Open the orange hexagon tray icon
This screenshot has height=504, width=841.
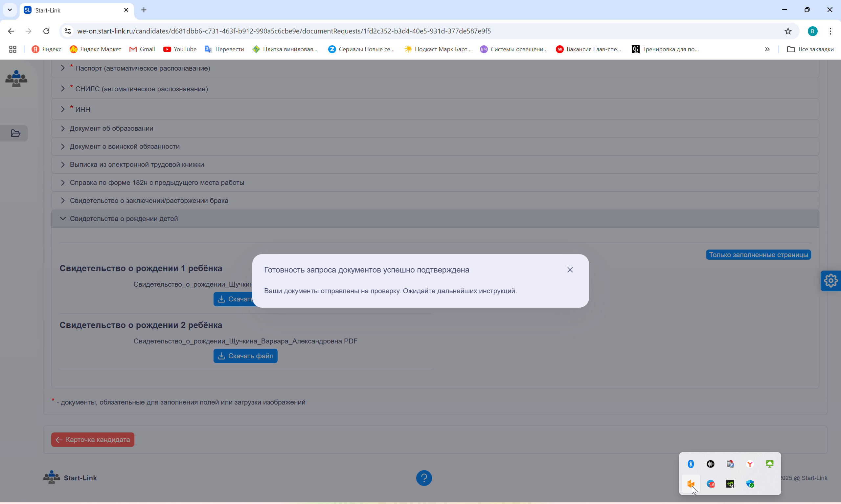pyautogui.click(x=691, y=483)
